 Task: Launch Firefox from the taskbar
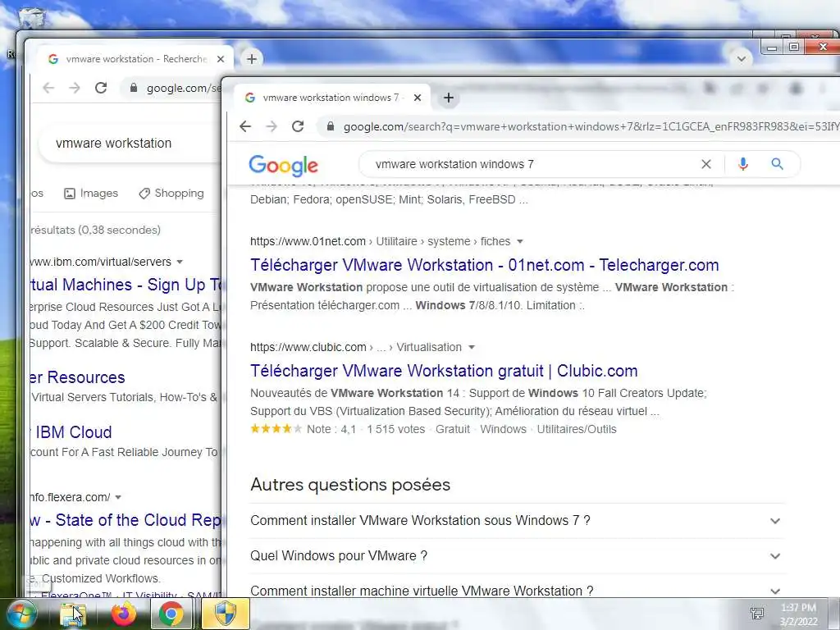tap(123, 614)
